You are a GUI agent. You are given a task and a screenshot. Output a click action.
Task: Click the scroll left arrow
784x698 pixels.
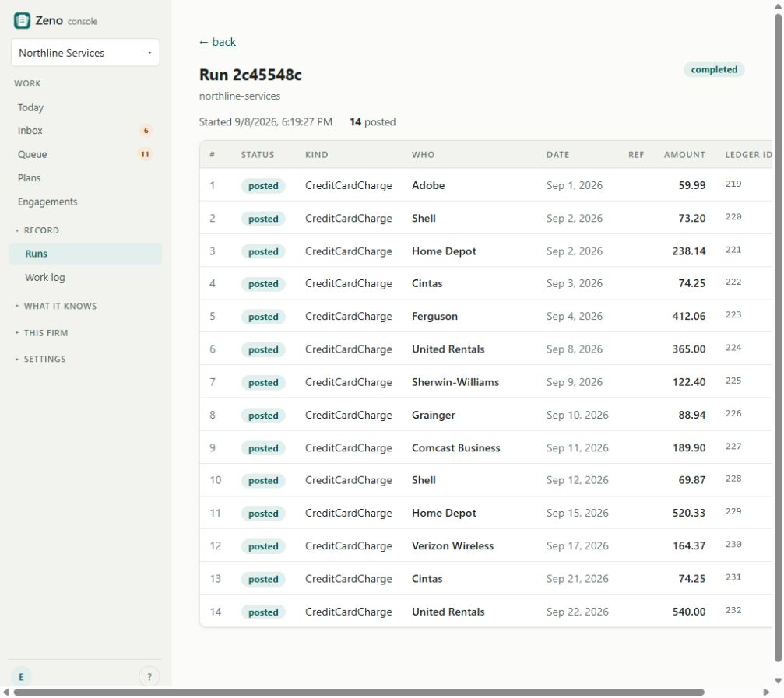(x=6, y=692)
